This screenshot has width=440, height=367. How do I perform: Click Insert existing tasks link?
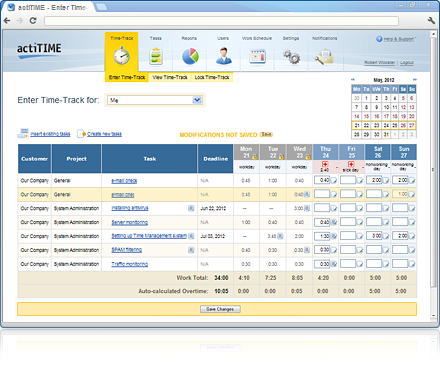pos(50,134)
